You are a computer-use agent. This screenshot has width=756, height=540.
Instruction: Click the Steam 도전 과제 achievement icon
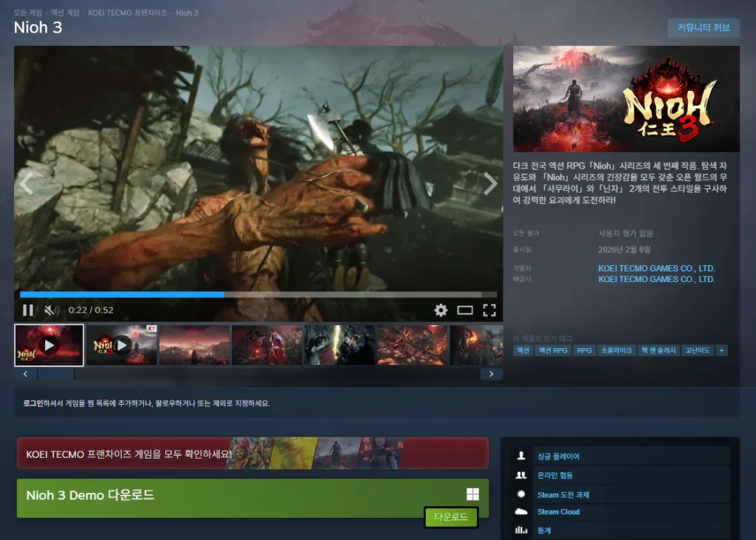(x=522, y=493)
